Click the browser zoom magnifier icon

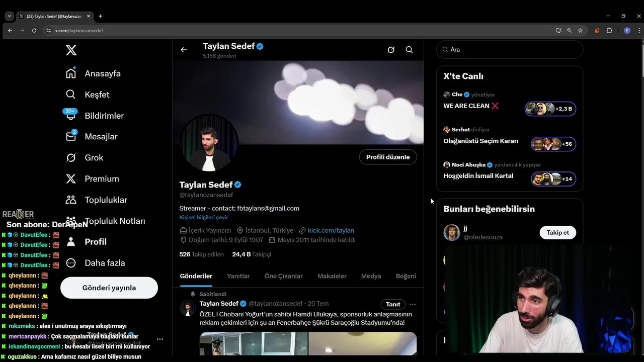570,31
